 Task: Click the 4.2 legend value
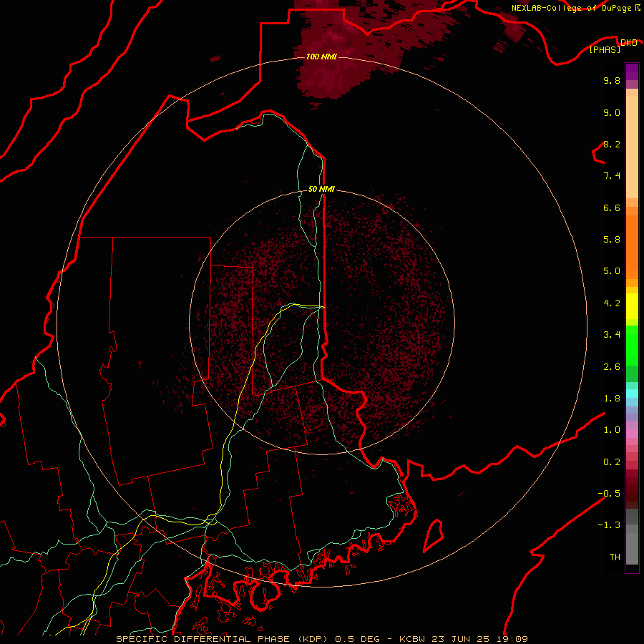point(612,303)
